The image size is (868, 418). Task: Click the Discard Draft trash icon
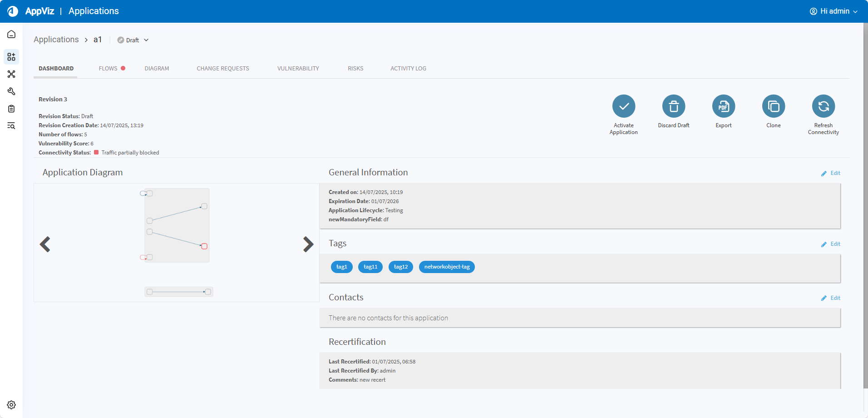tap(673, 106)
